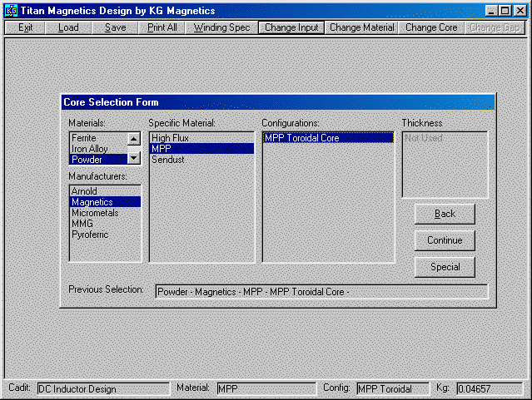Click the Change Core button

tap(431, 27)
